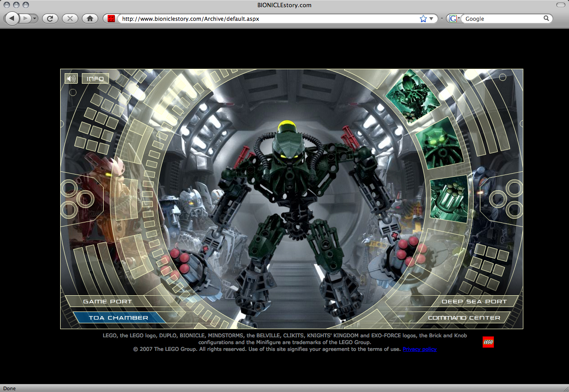Viewport: 569px width, 392px height.
Task: Reload the page with the refresh icon
Action: (50, 19)
